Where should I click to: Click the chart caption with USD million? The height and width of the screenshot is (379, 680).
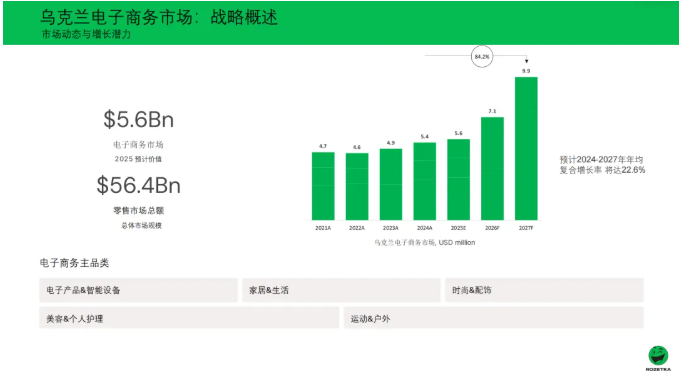tap(425, 242)
